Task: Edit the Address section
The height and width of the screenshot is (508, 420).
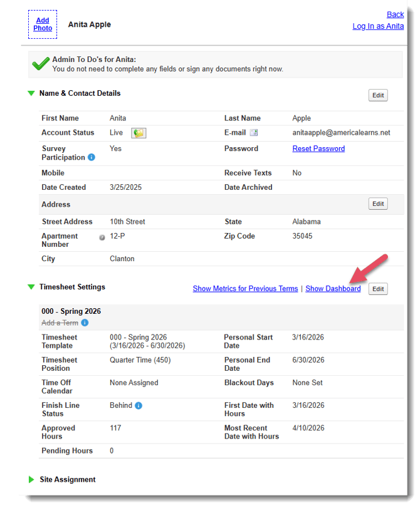Action: (377, 204)
